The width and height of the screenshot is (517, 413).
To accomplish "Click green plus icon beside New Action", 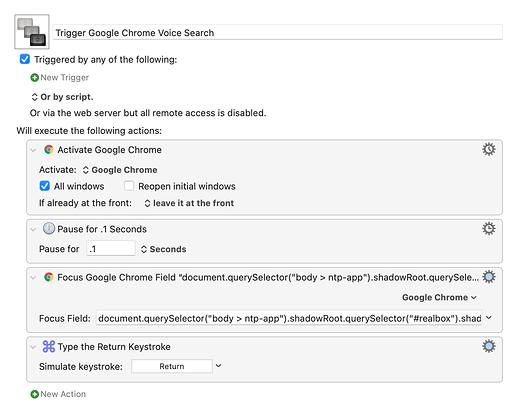I will 34,394.
